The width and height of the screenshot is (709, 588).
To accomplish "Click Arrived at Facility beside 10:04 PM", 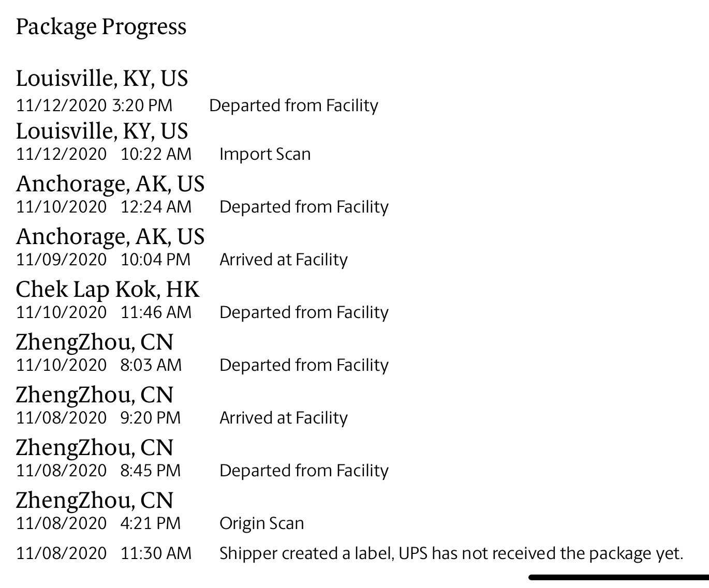I will [284, 260].
